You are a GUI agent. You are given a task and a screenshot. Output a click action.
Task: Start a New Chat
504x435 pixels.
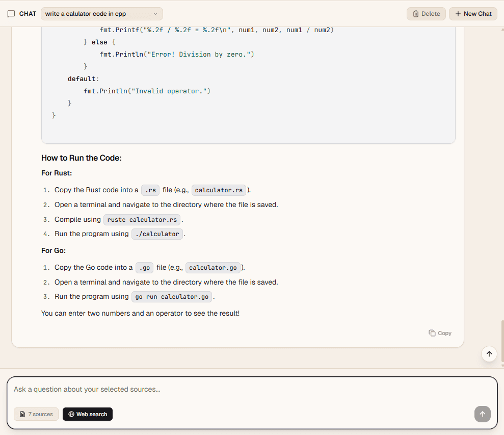(x=473, y=14)
